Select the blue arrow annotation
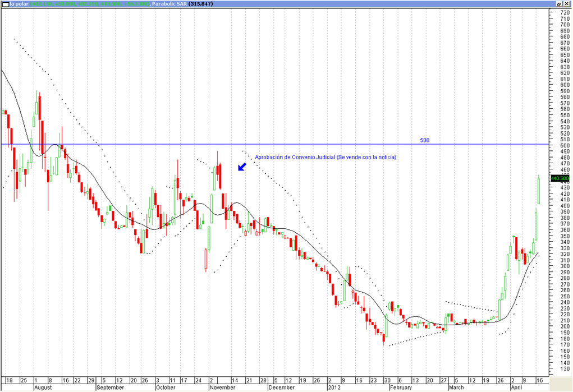 (x=242, y=167)
